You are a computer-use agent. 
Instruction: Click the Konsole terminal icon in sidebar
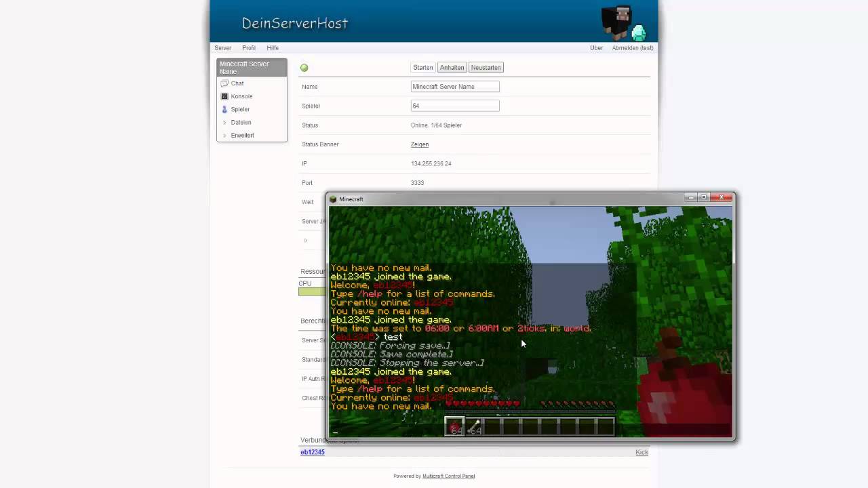point(224,96)
